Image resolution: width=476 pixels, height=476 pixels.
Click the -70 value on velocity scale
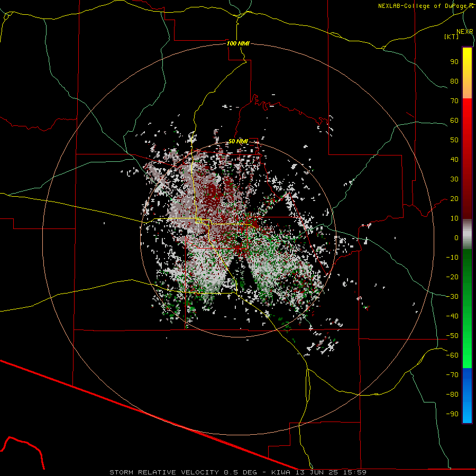click(x=452, y=375)
